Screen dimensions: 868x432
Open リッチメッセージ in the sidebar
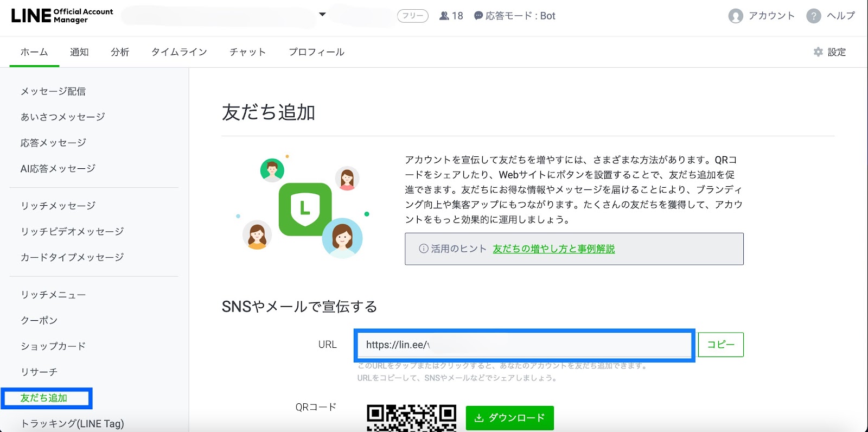[58, 206]
